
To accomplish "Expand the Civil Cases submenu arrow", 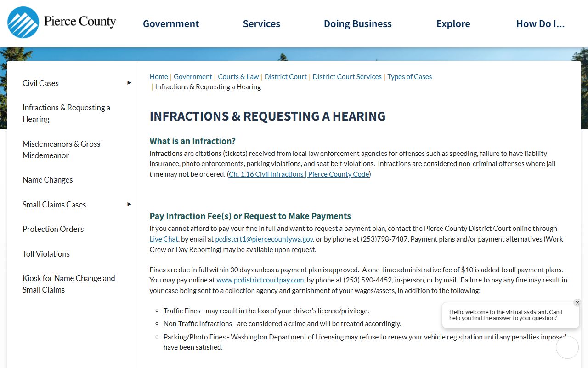I will point(129,83).
